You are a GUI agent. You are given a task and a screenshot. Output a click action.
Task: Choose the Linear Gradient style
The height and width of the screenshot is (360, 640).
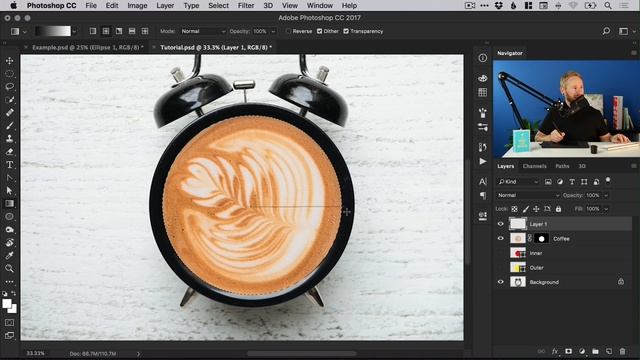pyautogui.click(x=93, y=31)
